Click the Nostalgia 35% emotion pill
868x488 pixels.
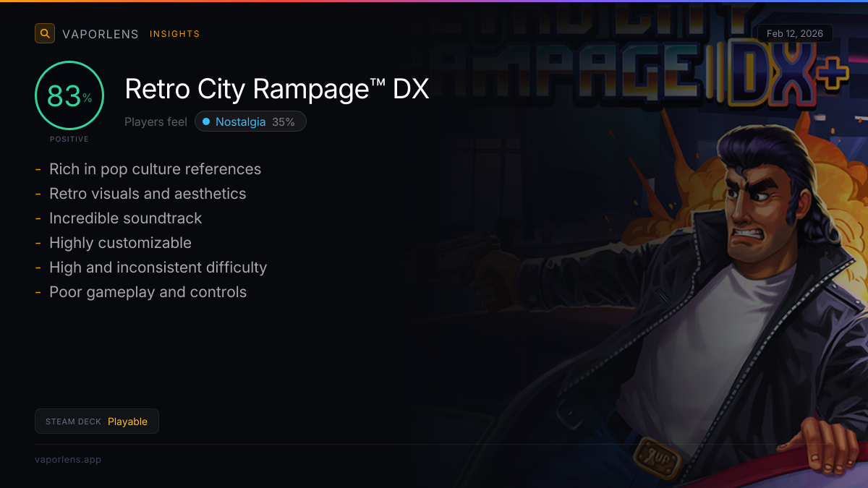250,121
